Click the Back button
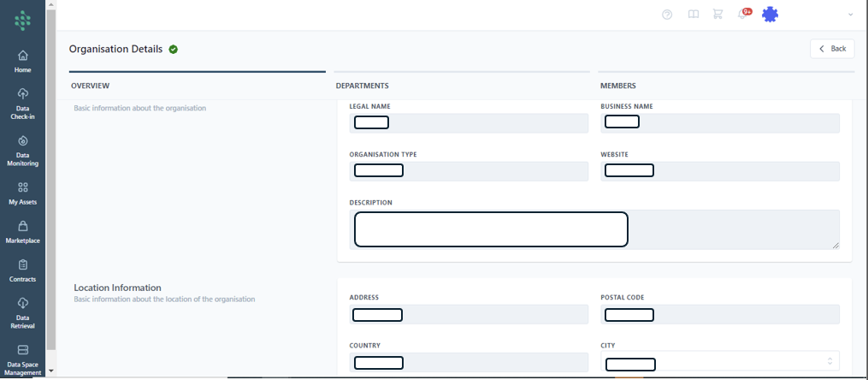Viewport: 868px width, 380px height. [x=831, y=49]
